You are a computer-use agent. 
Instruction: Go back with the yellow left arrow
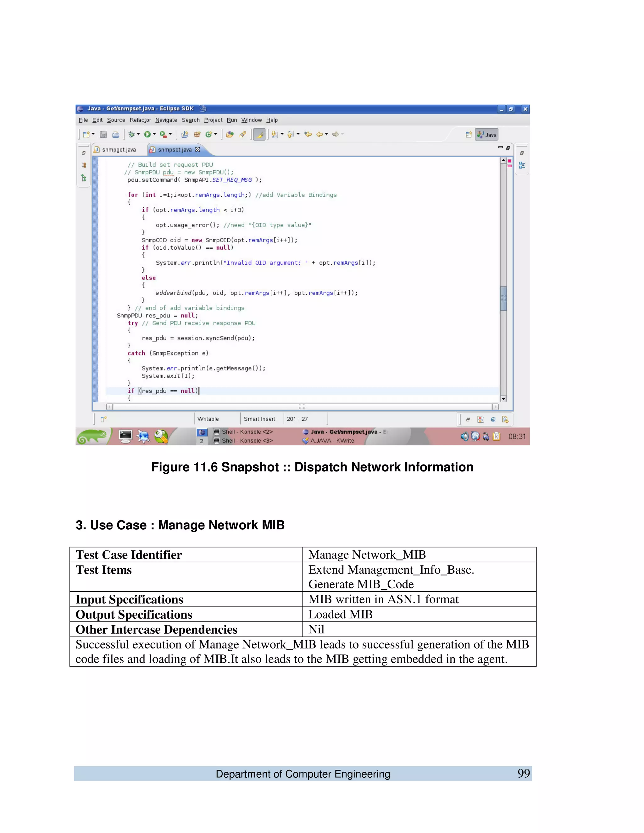coord(320,134)
